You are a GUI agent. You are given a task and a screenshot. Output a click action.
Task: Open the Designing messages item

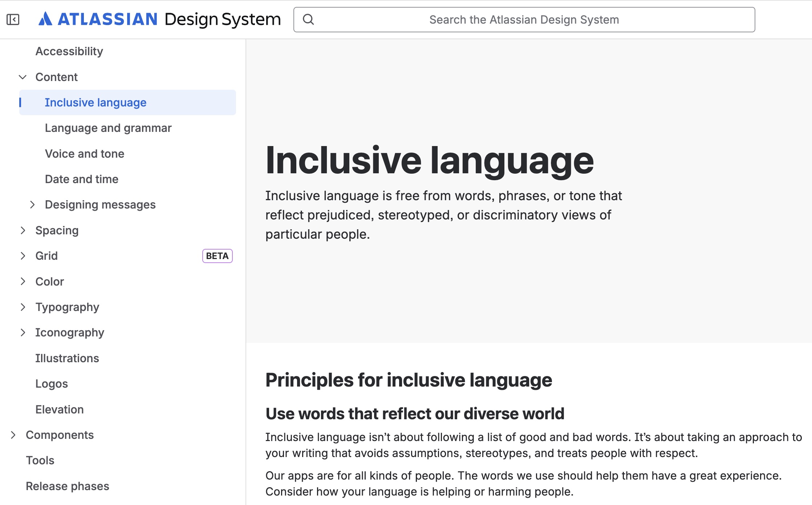pyautogui.click(x=100, y=205)
